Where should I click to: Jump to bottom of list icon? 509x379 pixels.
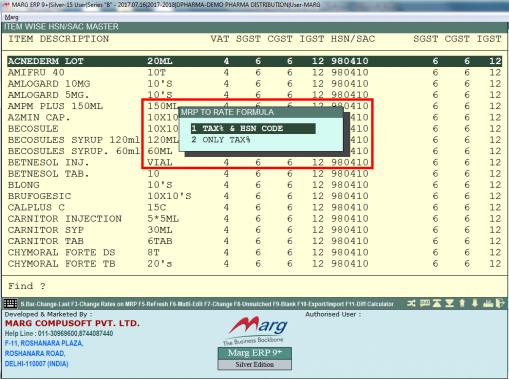449,303
